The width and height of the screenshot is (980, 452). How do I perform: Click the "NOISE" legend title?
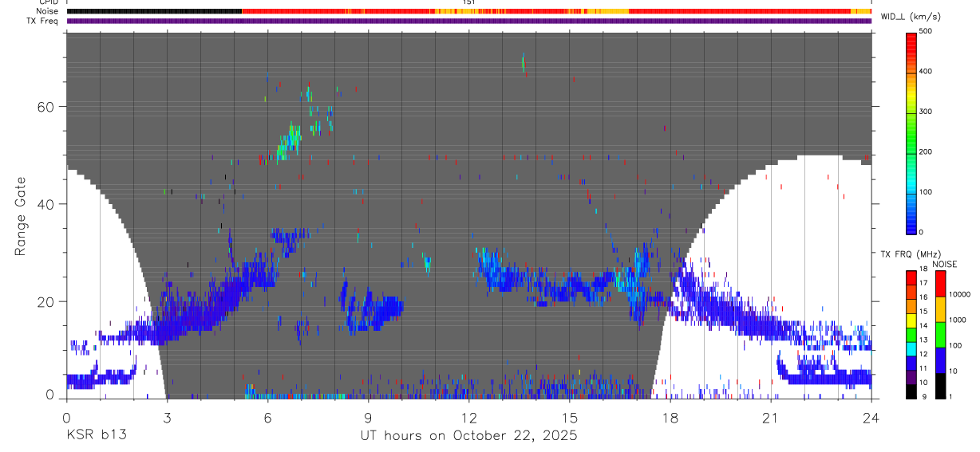(945, 264)
